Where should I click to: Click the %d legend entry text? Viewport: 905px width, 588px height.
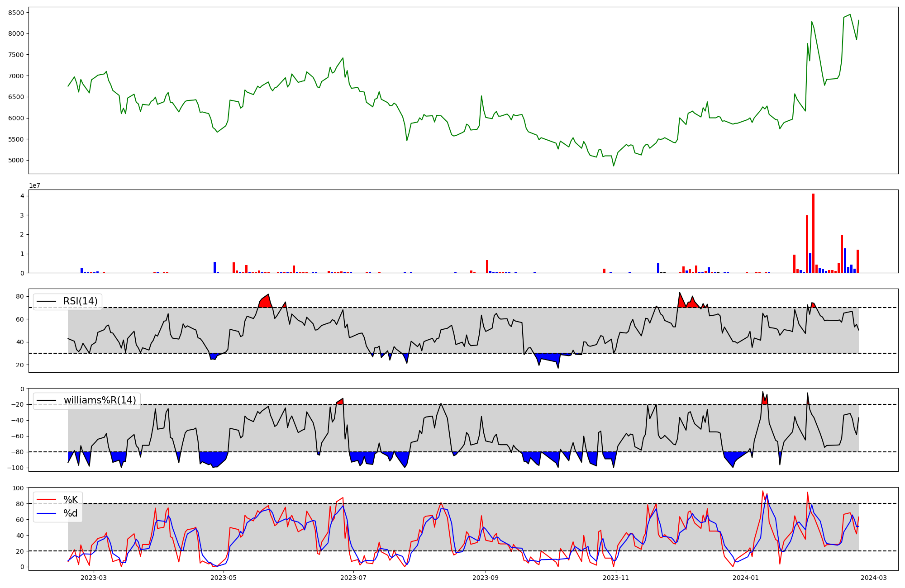(71, 513)
